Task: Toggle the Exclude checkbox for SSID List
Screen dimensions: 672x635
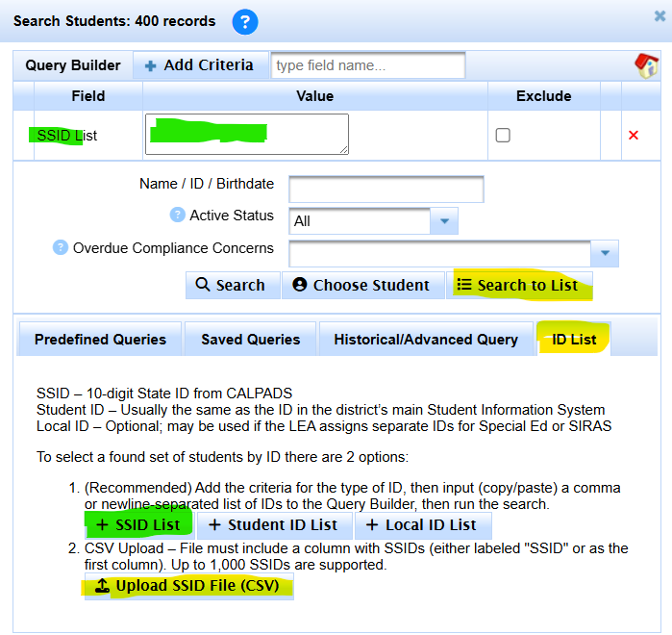Action: 502,135
